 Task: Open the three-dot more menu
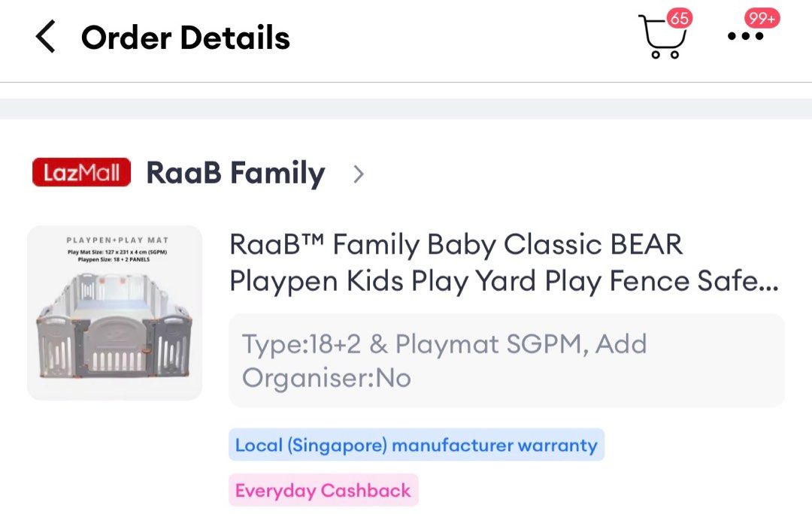pyautogui.click(x=745, y=36)
